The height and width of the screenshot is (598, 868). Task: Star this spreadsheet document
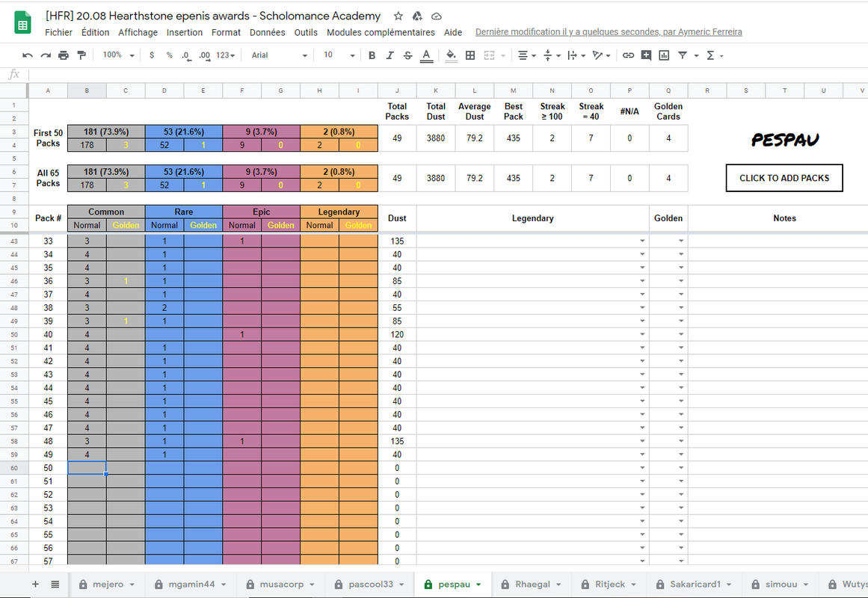tap(398, 16)
